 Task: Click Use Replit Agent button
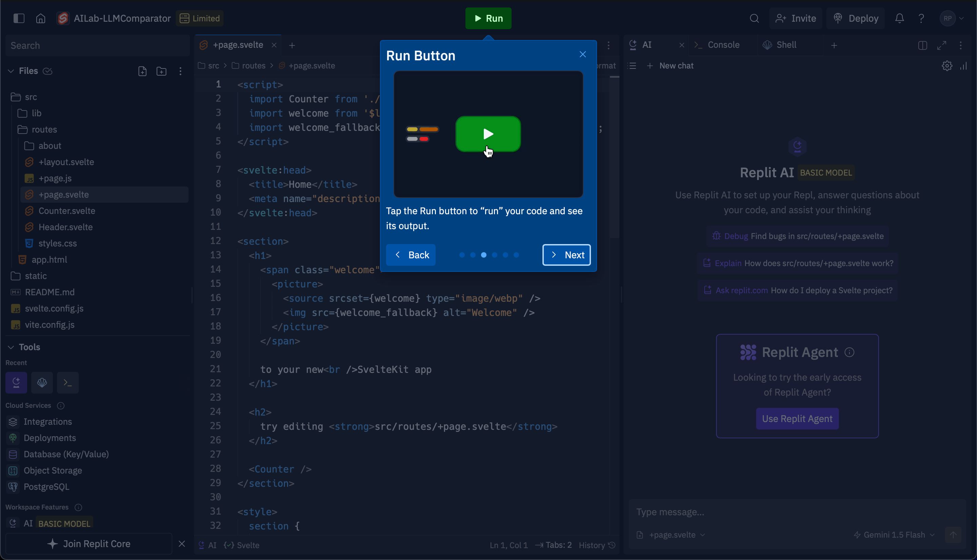tap(797, 418)
